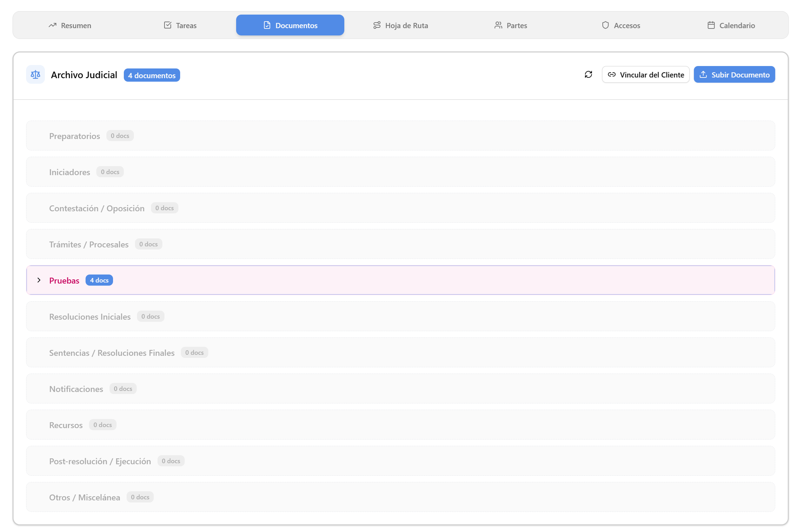Image resolution: width=795 pixels, height=532 pixels.
Task: Click the trending arrow icon on Resumen tab
Action: tap(53, 25)
